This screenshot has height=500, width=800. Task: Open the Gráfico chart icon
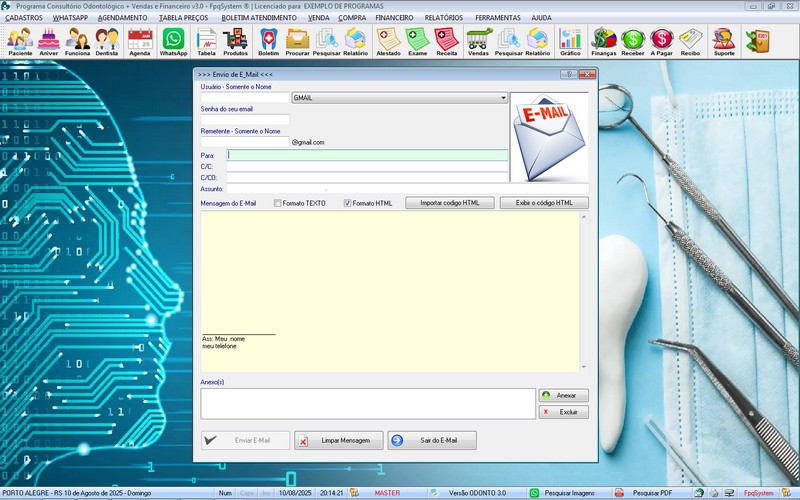570,41
